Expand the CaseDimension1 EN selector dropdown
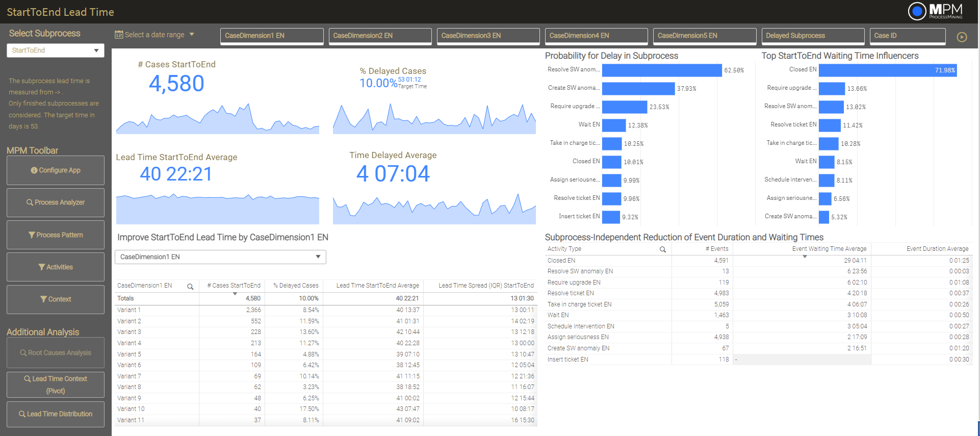This screenshot has height=436, width=980. (x=220, y=257)
